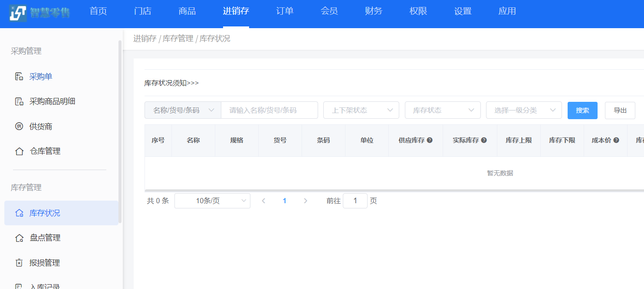Click the 仓库管理 house icon
This screenshot has width=644, height=289.
pos(19,151)
